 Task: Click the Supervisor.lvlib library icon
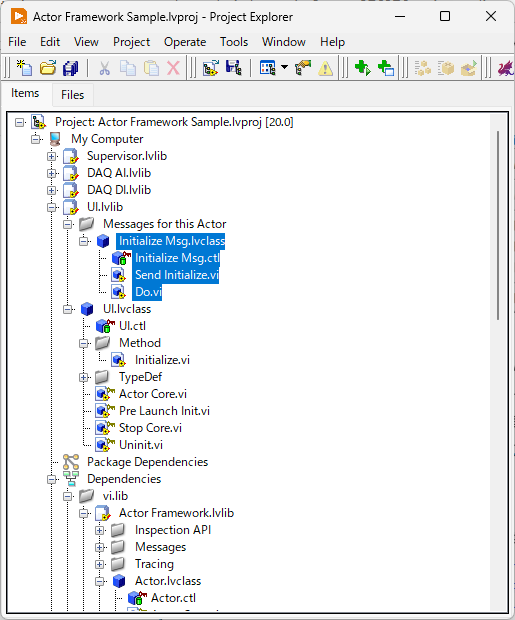coord(71,156)
